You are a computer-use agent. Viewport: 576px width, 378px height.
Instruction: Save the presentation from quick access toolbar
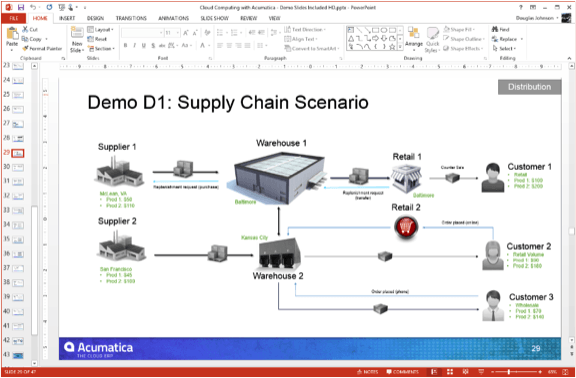[x=21, y=7]
